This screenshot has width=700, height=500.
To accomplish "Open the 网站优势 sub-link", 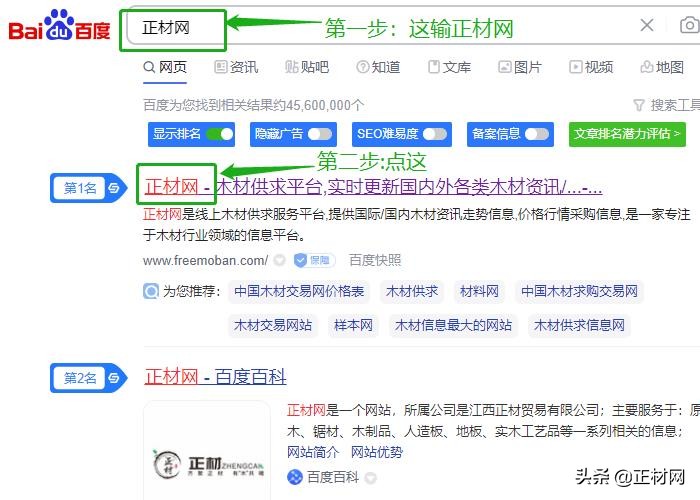I will pyautogui.click(x=377, y=452).
